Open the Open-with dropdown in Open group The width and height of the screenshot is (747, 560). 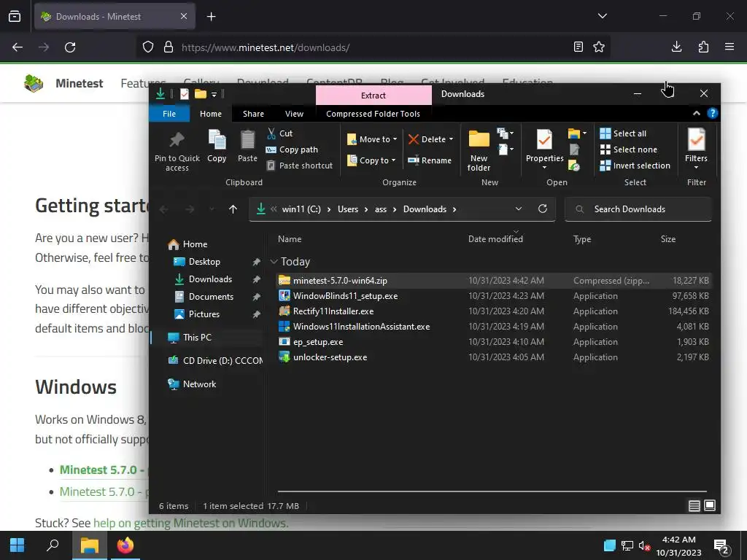(x=578, y=133)
